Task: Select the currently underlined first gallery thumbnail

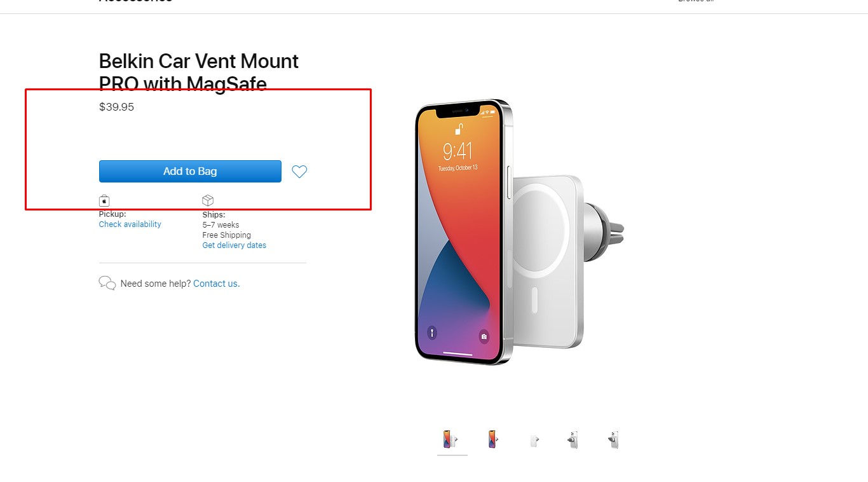Action: click(x=451, y=439)
